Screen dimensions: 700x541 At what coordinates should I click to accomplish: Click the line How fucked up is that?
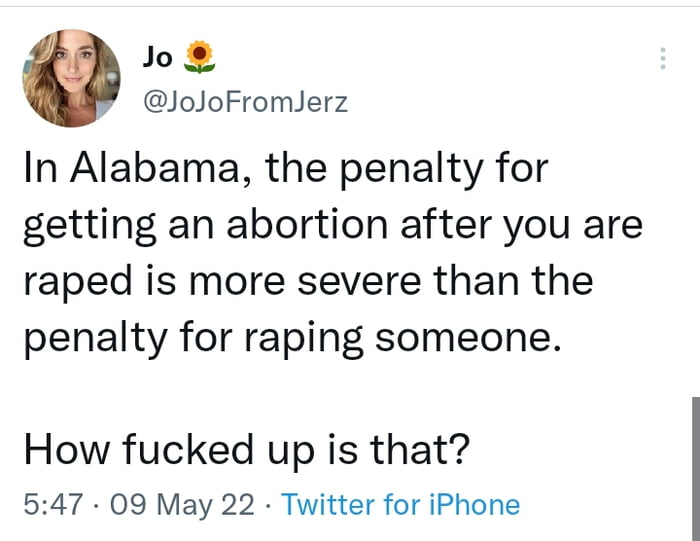246,450
